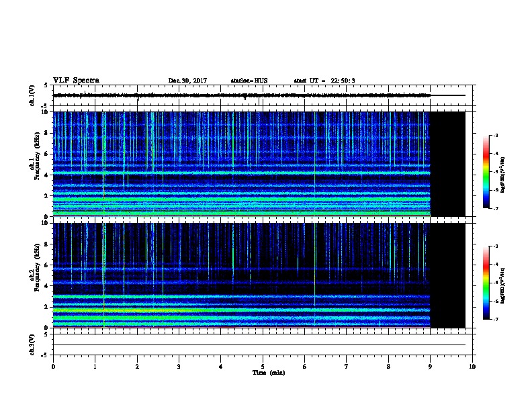Click the "Time (min)" axis title
532x411 pixels.
(269, 373)
